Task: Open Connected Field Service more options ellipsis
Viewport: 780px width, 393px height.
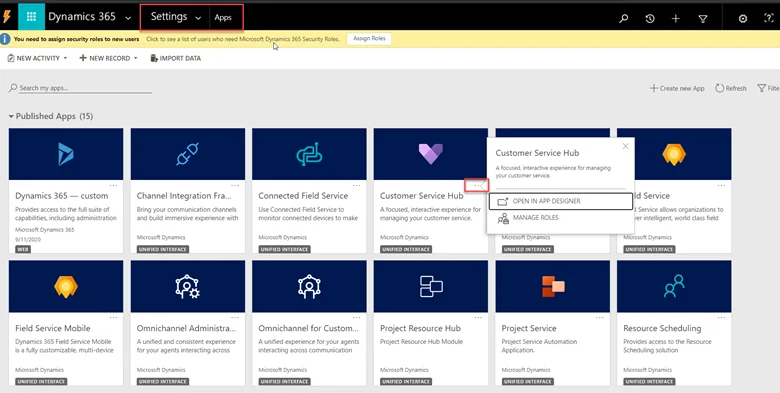Action: tap(356, 186)
